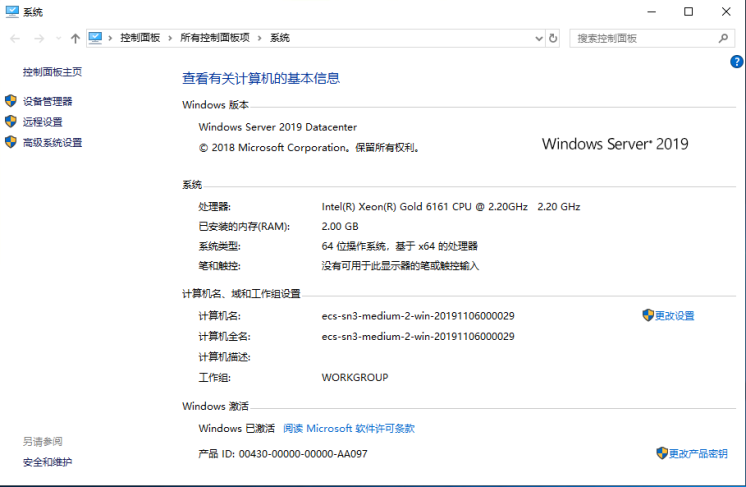Open 高级系统设置 link
Image resolution: width=746 pixels, height=487 pixels.
click(x=52, y=142)
